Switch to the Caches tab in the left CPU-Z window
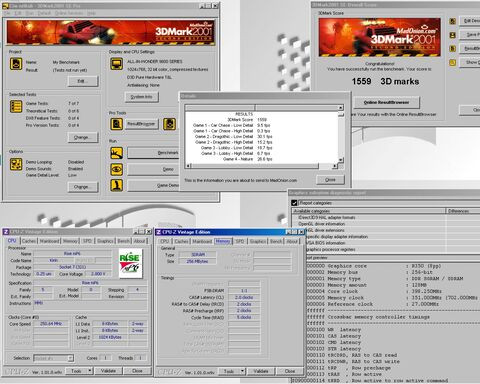Image resolution: width=480 pixels, height=384 pixels. [29, 241]
